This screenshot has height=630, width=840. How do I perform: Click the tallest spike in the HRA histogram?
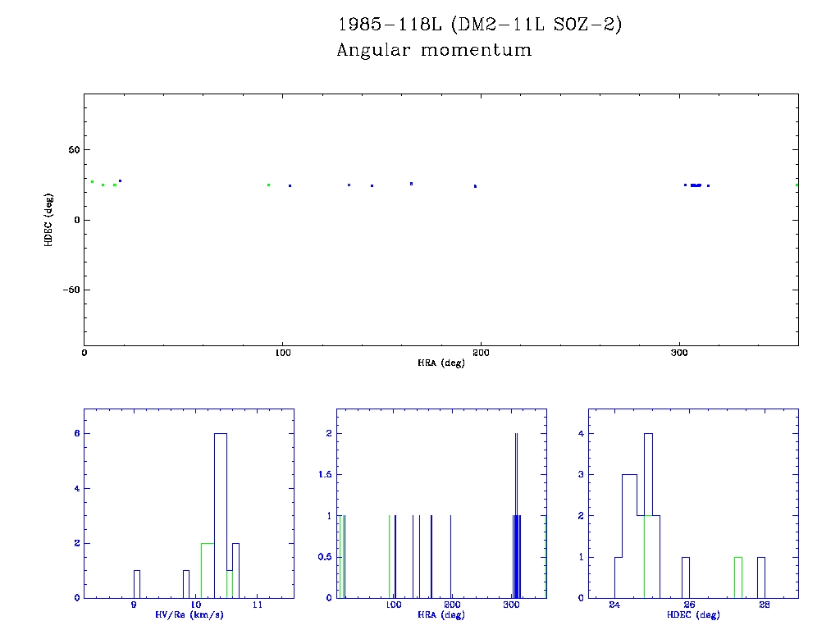tap(516, 515)
